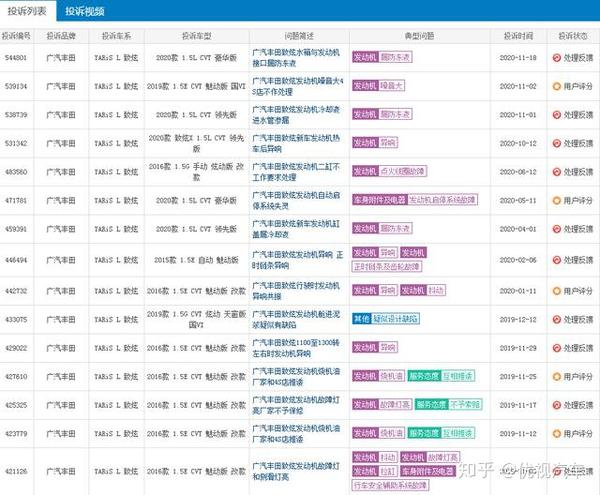Open complaint link about 发动机舱进泥浆疑似有缺陷

(x=296, y=319)
